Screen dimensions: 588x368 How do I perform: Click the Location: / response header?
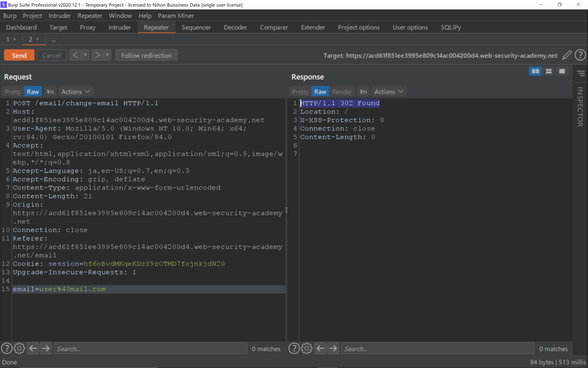[324, 111]
